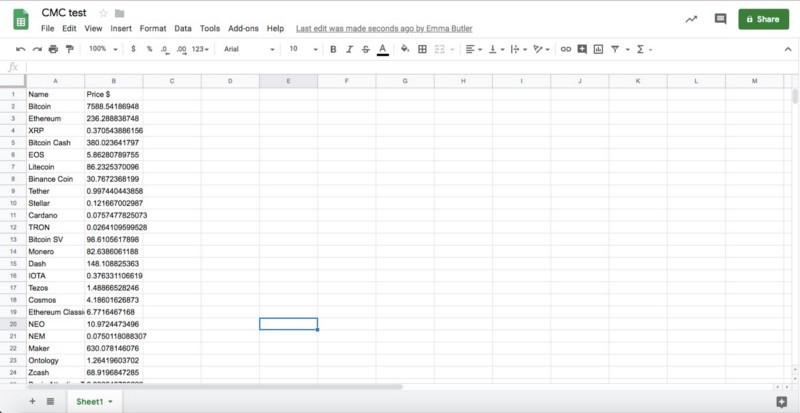Screen dimensions: 800x413
Task: Open font size 10 dropdown
Action: pos(304,49)
